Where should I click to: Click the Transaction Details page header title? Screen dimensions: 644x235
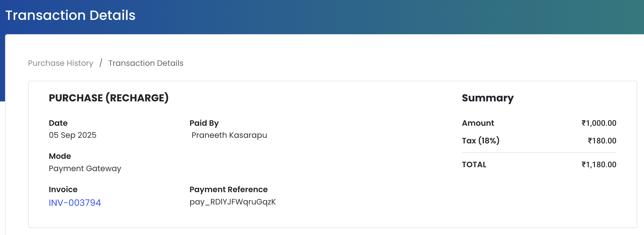[70, 15]
